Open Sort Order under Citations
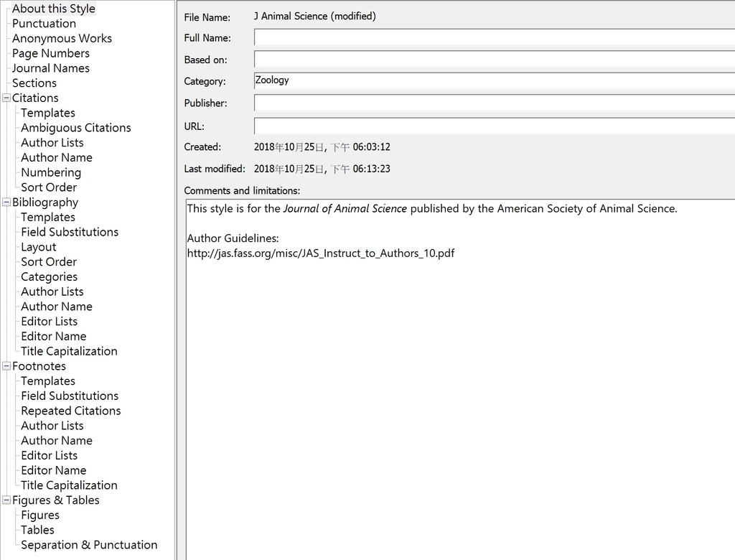The width and height of the screenshot is (735, 560). (x=49, y=187)
